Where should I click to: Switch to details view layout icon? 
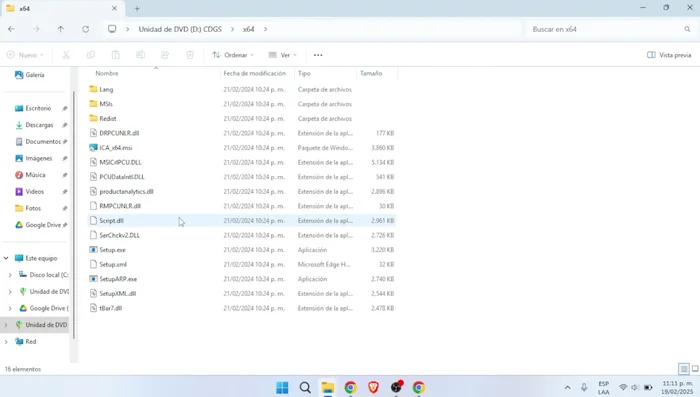point(683,369)
